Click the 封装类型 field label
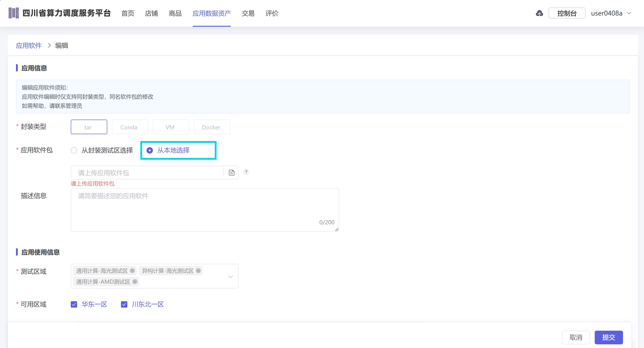 coord(33,126)
